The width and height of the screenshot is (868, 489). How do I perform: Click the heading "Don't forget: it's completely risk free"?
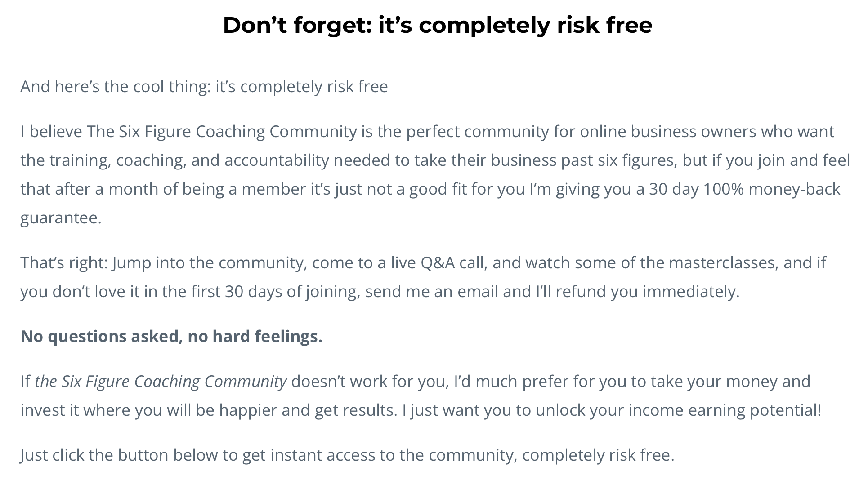437,25
